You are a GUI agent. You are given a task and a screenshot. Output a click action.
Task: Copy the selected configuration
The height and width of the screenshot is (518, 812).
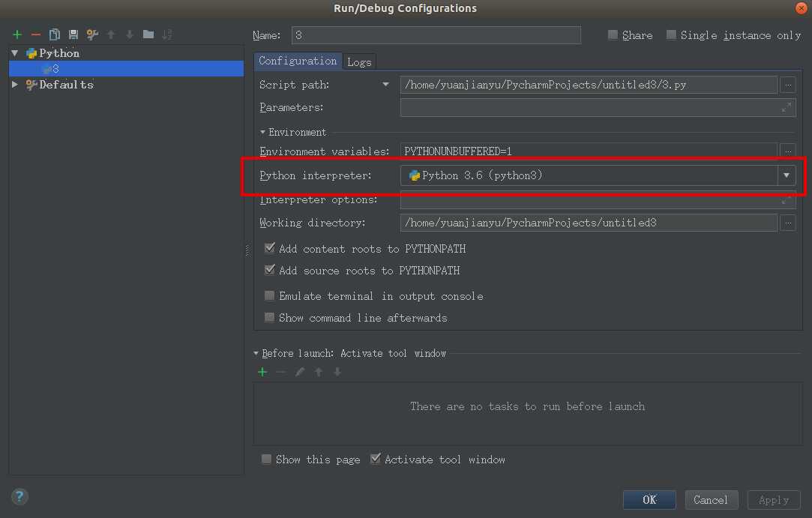pyautogui.click(x=54, y=34)
